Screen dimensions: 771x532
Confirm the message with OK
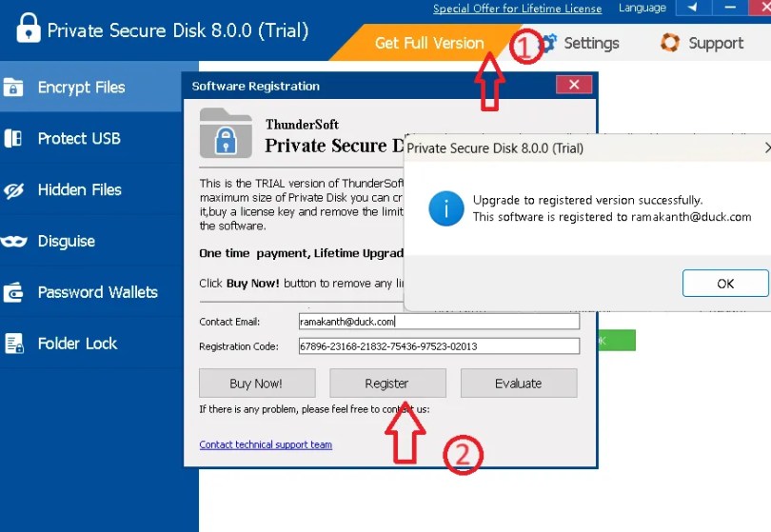725,284
